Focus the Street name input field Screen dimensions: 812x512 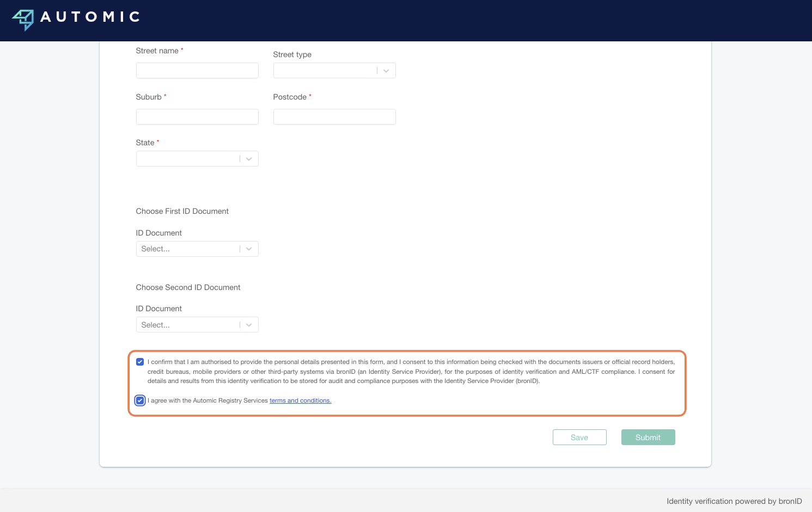coord(197,71)
